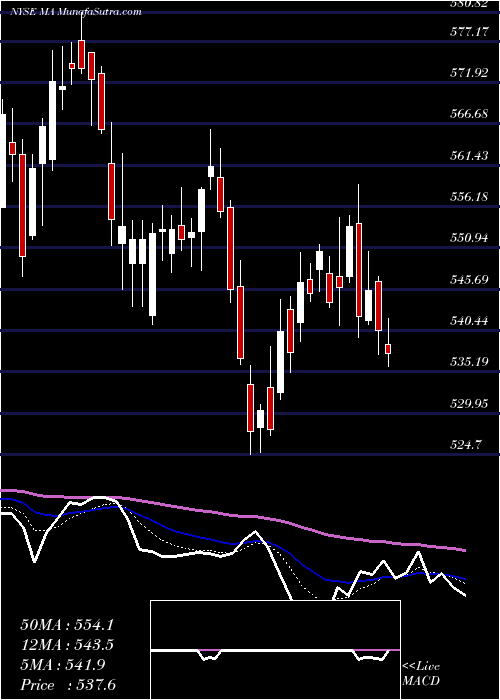The image size is (500, 700).
Task: Click the <<Live MACD label
Action: (x=421, y=674)
